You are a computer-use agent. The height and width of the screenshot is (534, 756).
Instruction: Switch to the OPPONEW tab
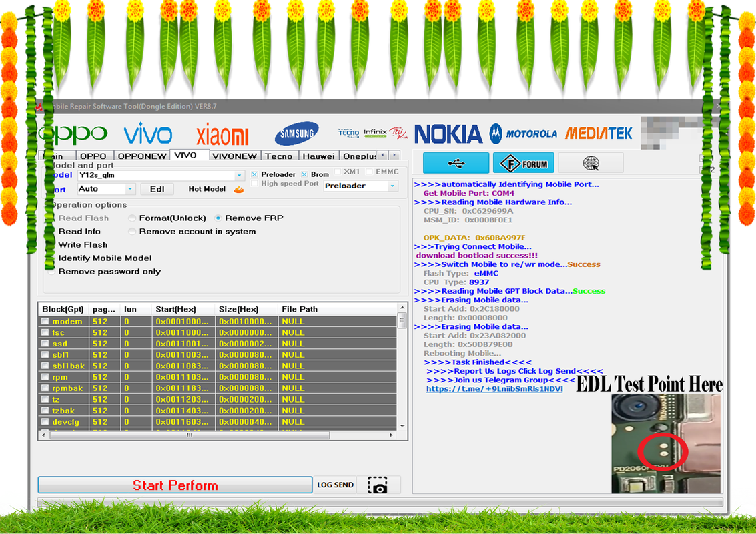[141, 156]
